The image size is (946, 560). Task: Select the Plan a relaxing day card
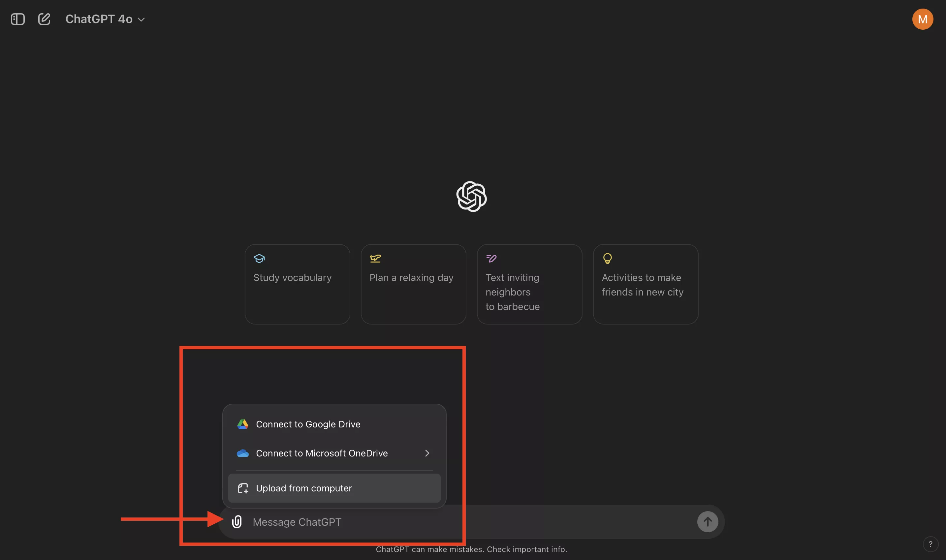413,284
